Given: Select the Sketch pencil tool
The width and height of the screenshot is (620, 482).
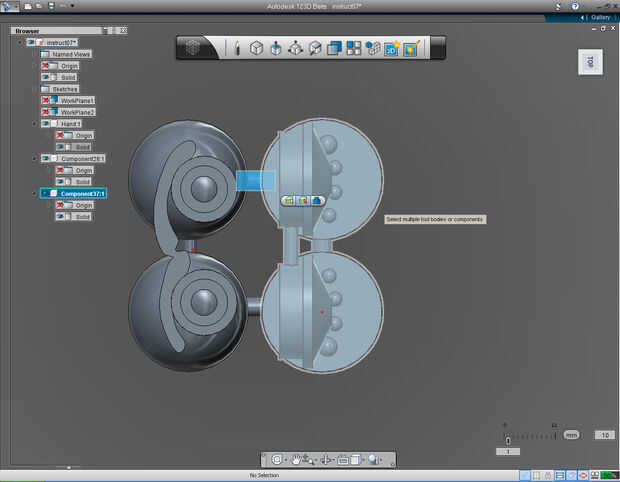Looking at the screenshot, I should click(x=237, y=48).
